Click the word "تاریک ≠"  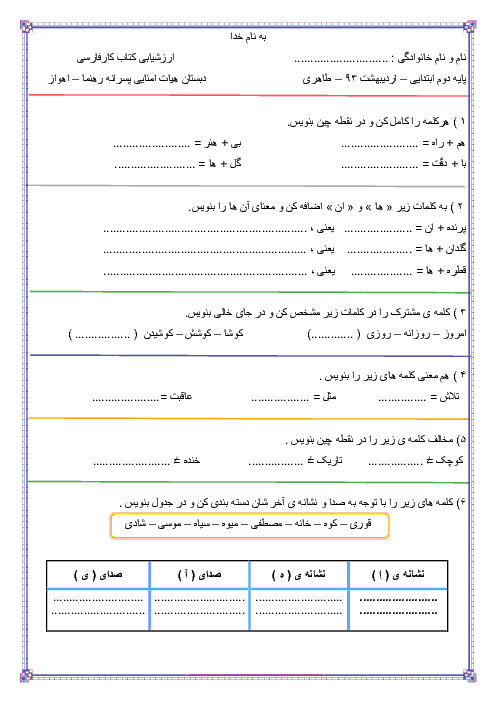pos(325,461)
